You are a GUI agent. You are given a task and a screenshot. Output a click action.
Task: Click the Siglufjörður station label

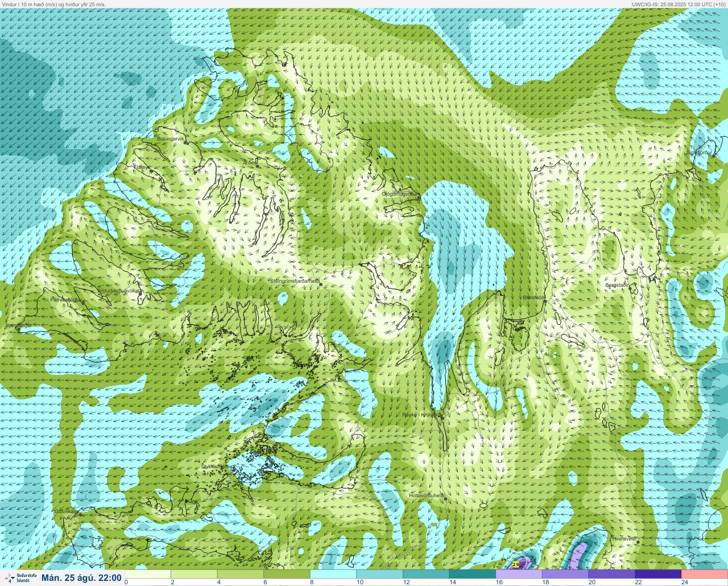[x=700, y=152]
